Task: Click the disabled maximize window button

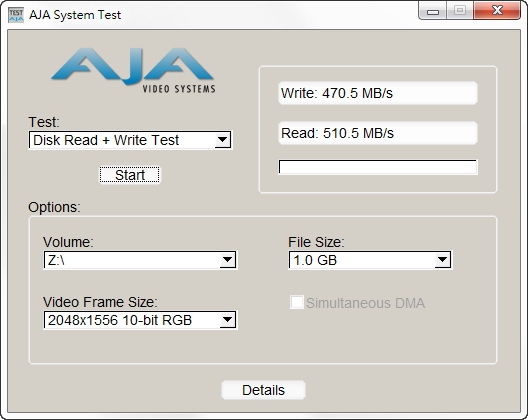Action: pos(460,10)
